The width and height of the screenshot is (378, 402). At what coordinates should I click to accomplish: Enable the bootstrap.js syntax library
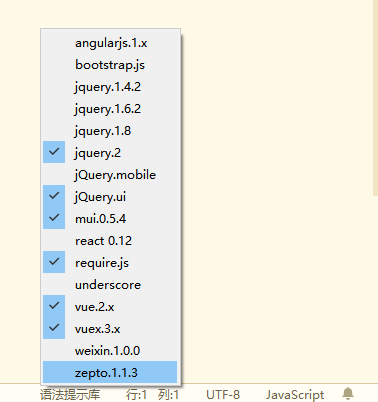pos(110,65)
